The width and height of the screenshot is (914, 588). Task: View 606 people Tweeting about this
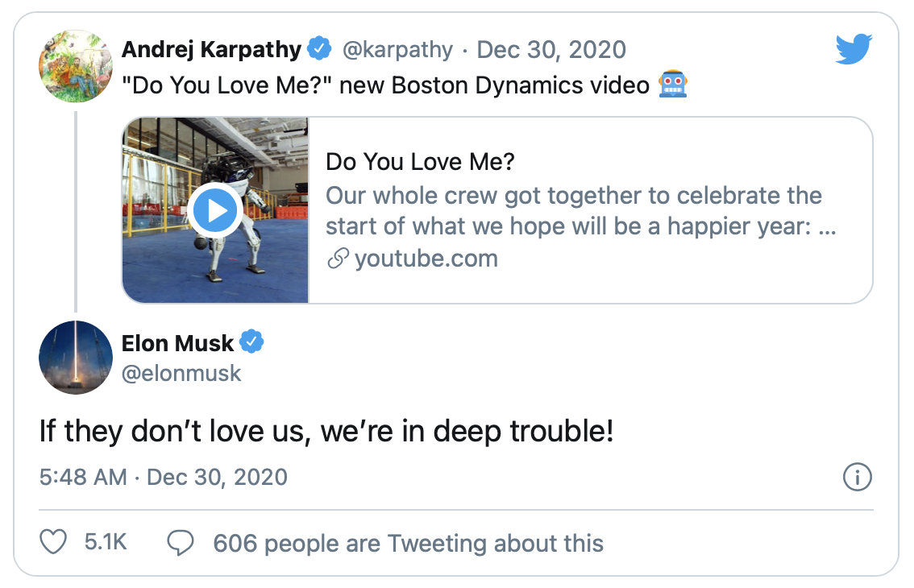click(408, 543)
